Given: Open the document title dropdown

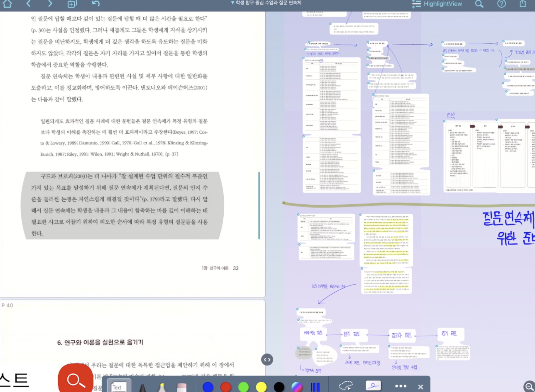Looking at the screenshot, I should [266, 3].
